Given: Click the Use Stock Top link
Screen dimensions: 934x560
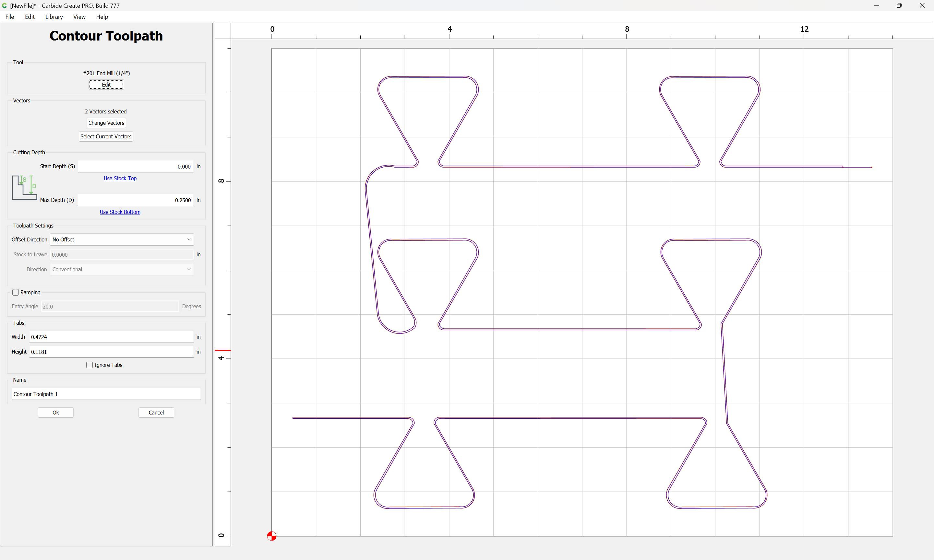Looking at the screenshot, I should 120,179.
